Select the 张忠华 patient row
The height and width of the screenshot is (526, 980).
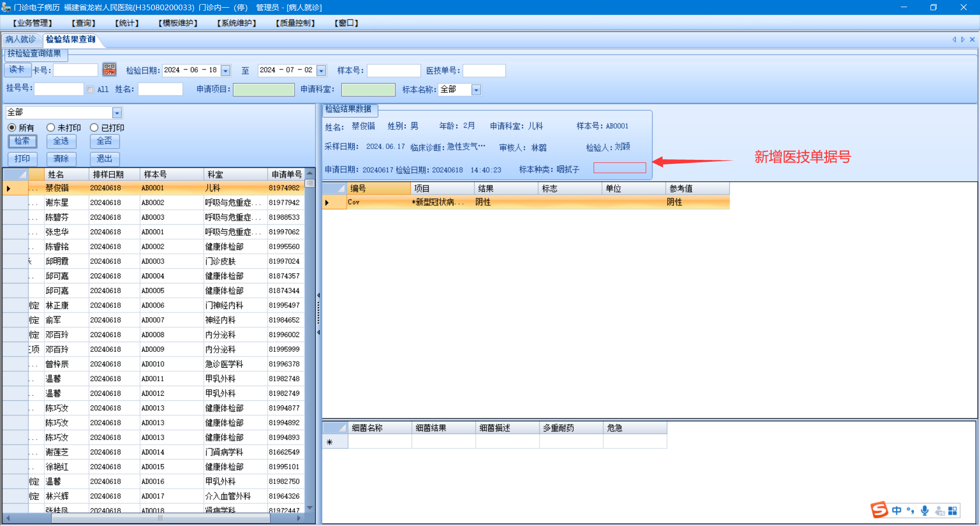(154, 232)
